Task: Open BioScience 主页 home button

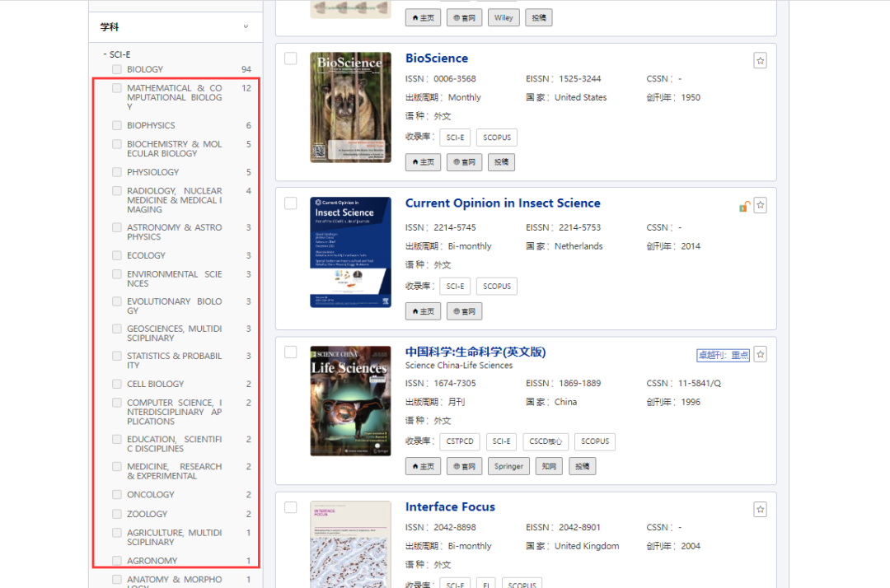Action: click(x=423, y=162)
